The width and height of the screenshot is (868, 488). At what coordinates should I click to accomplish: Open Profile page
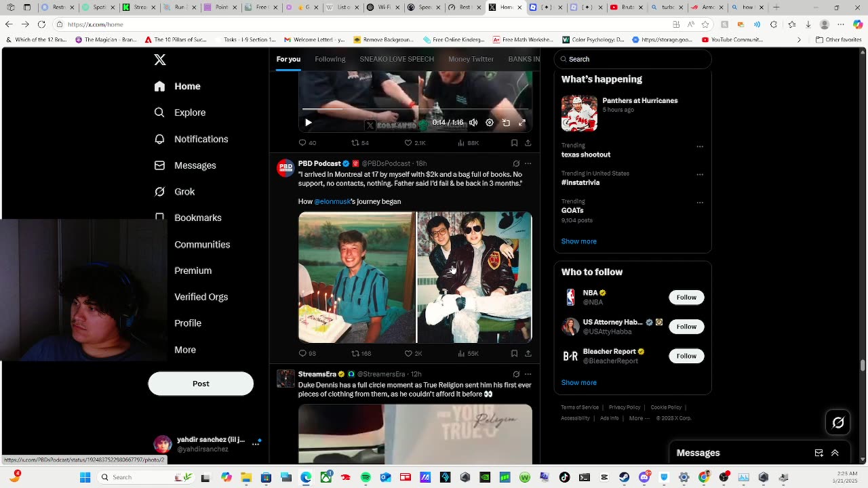[188, 323]
